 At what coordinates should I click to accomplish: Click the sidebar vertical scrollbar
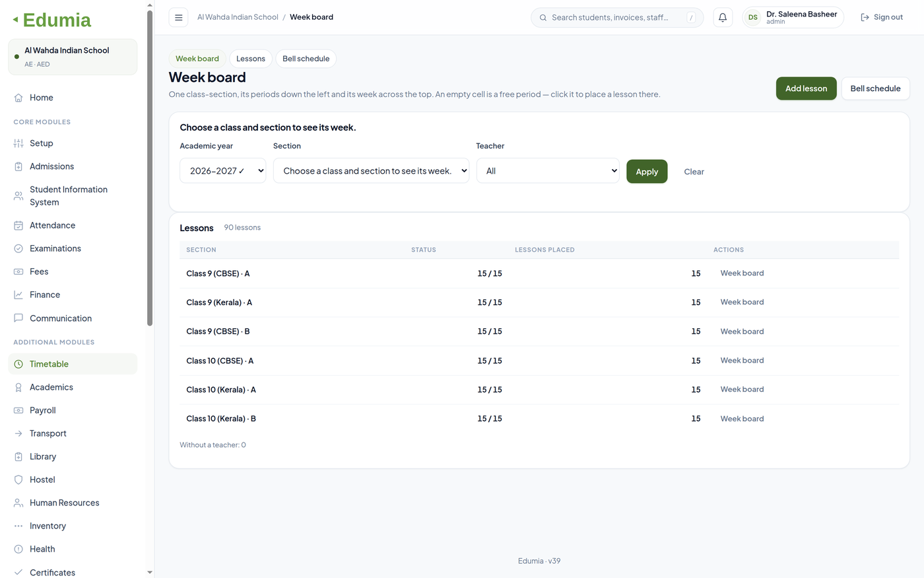150,168
